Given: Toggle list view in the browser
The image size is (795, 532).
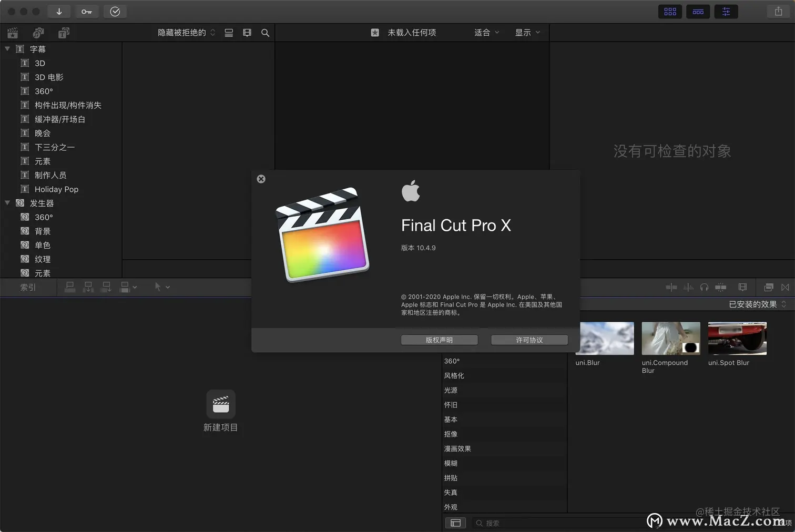Looking at the screenshot, I should (229, 33).
